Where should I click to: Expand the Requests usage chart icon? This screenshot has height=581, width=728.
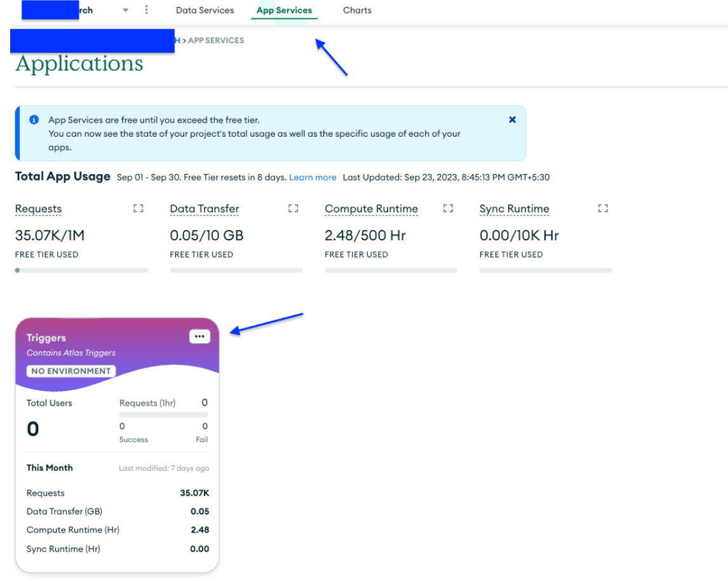pos(138,208)
